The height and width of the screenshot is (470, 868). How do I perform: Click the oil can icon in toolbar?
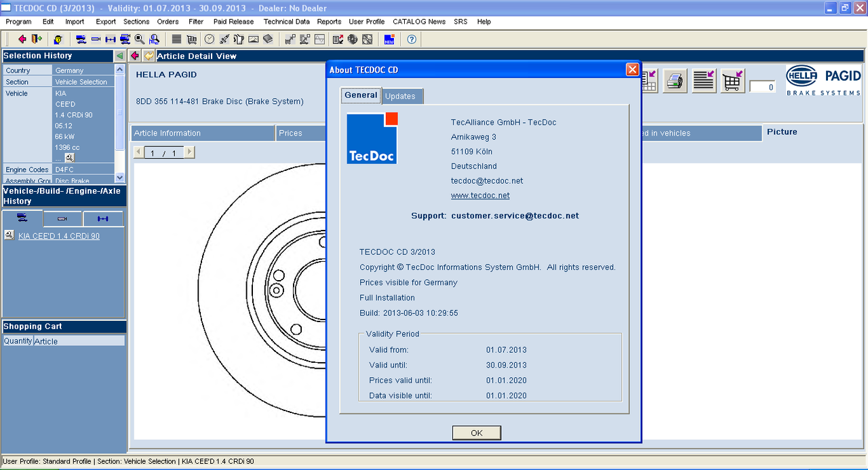tap(239, 39)
